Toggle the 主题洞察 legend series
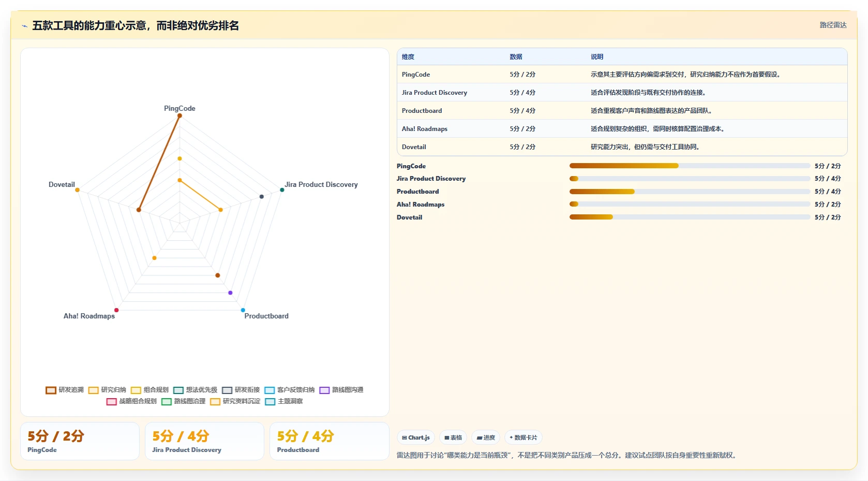This screenshot has width=868, height=481. pos(283,401)
